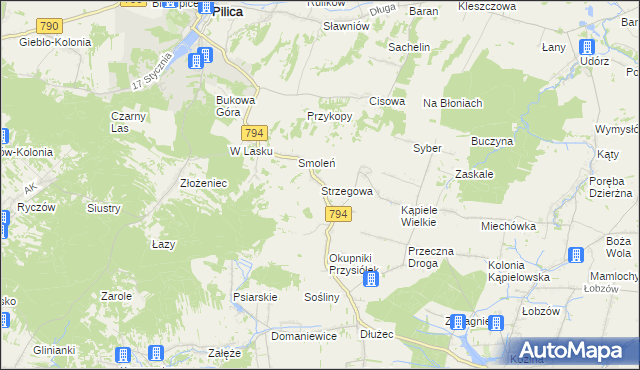This screenshot has height=370, width=640.
Task: Click the 794 shield below Strzegowa
Action: tap(338, 214)
